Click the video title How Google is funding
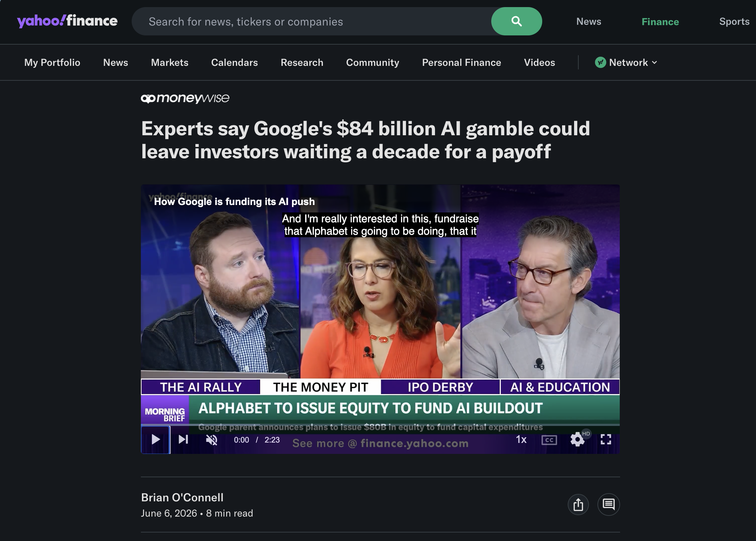This screenshot has width=756, height=541. (234, 202)
